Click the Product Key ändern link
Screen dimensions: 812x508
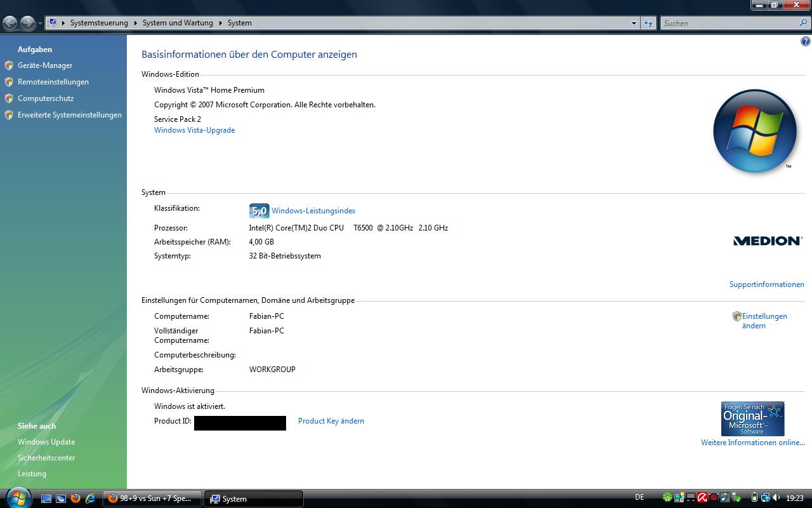point(331,421)
